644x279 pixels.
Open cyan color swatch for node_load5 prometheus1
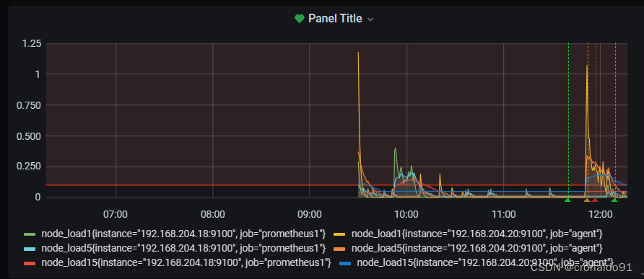(x=30, y=249)
